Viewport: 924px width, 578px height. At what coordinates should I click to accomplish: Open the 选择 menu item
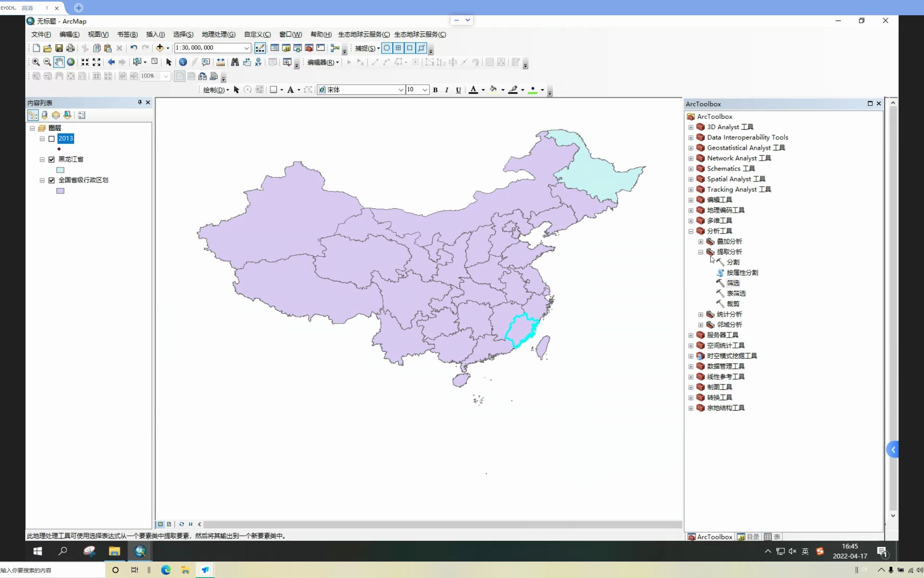(x=182, y=34)
